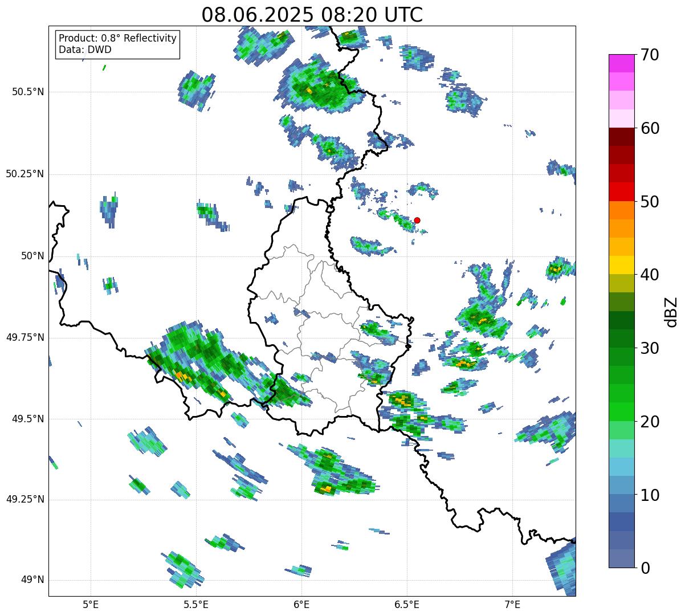This screenshot has width=685, height=616.
Task: Click the "Product: 0.8° Reflectivity" label
Action: tap(118, 38)
